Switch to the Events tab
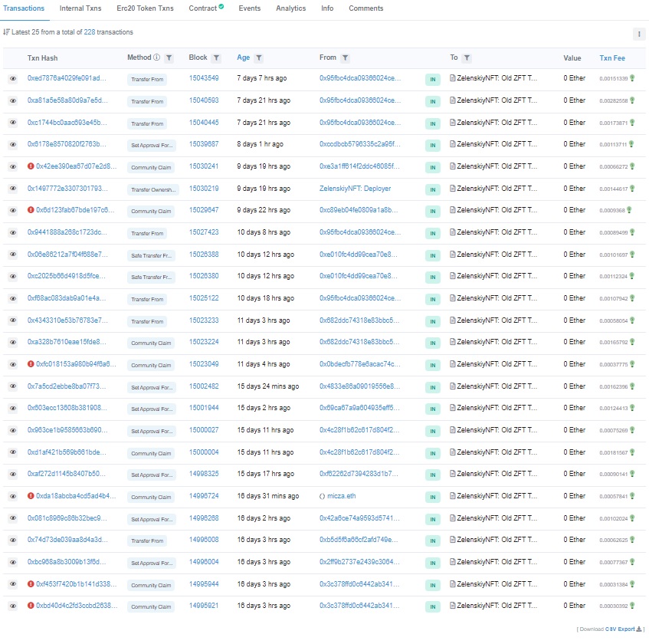This screenshot has height=644, width=649. coord(249,8)
